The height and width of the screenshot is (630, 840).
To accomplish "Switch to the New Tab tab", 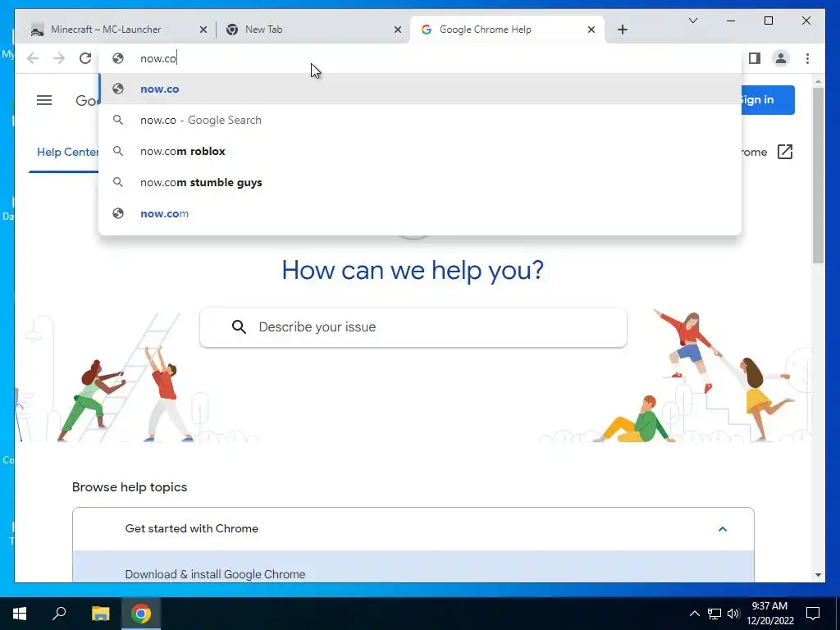I will click(313, 30).
